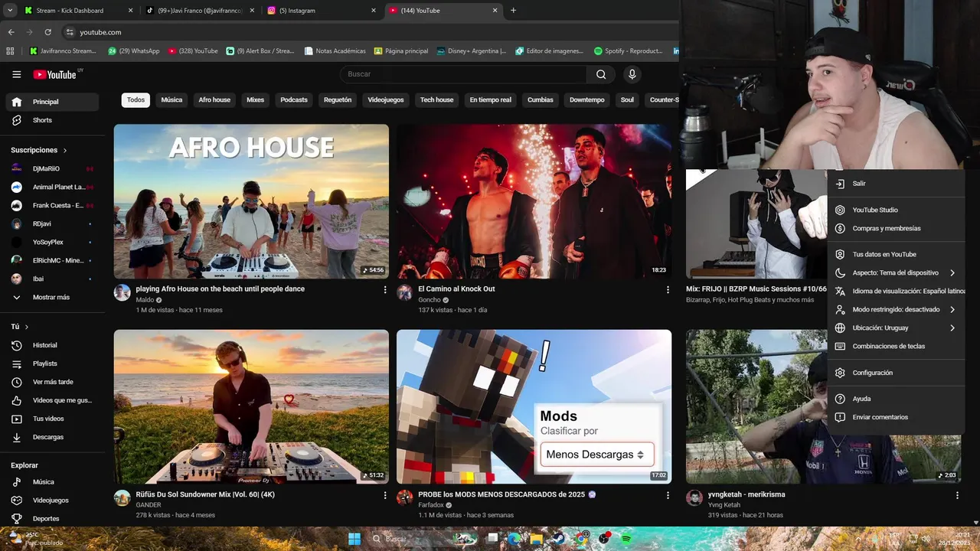Open Aspecto: Tema del dispositivo submenu

(x=897, y=272)
